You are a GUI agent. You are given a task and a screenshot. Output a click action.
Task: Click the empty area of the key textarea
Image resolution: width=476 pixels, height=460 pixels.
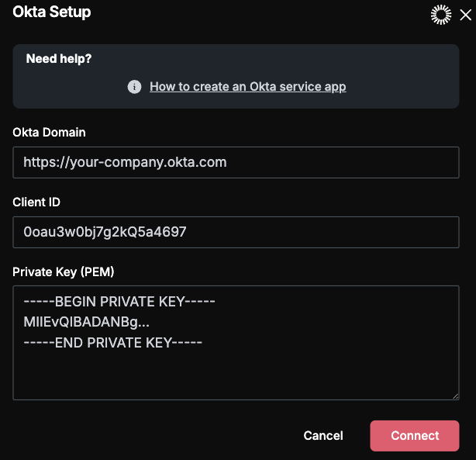tap(236, 375)
